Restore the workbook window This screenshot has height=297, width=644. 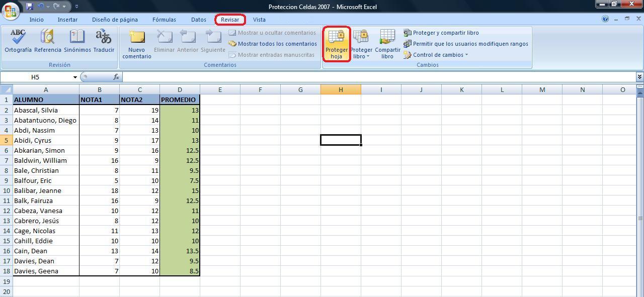pyautogui.click(x=627, y=19)
